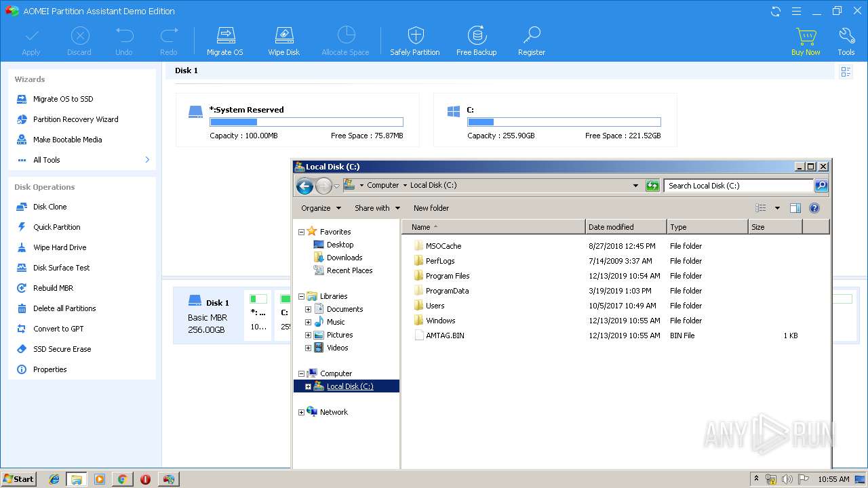Toggle the Explorer preview pane icon
The width and height of the screenshot is (868, 488).
(795, 208)
